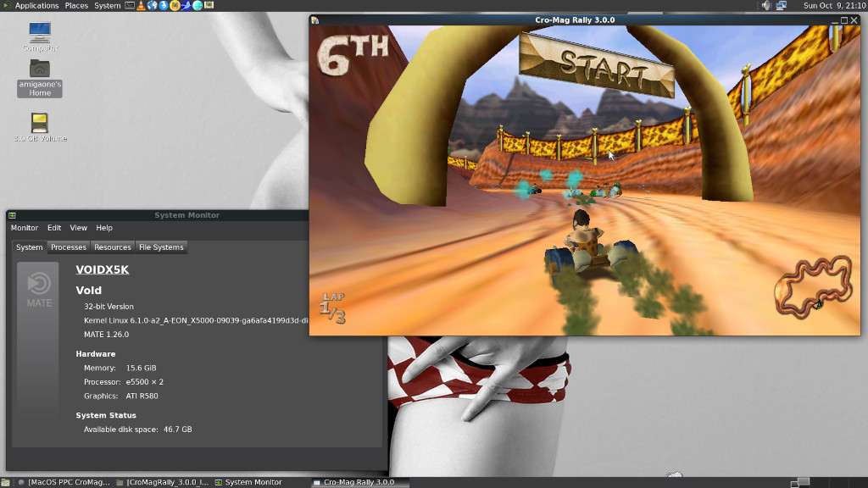The width and height of the screenshot is (868, 488).
Task: Switch to the Resources tab
Action: click(113, 247)
